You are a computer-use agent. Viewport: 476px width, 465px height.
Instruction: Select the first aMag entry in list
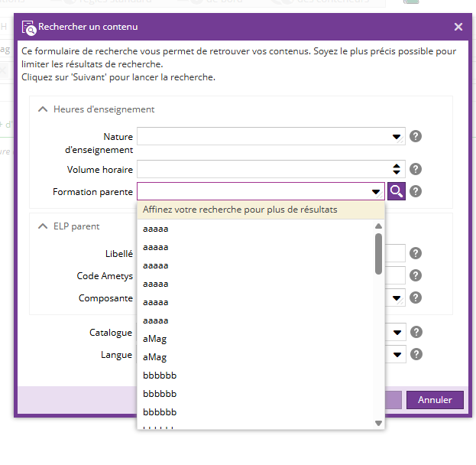(155, 339)
